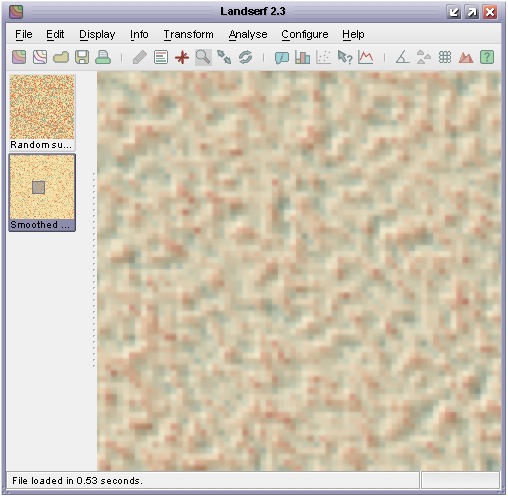Open the green help question icon
This screenshot has width=508, height=497.
487,57
